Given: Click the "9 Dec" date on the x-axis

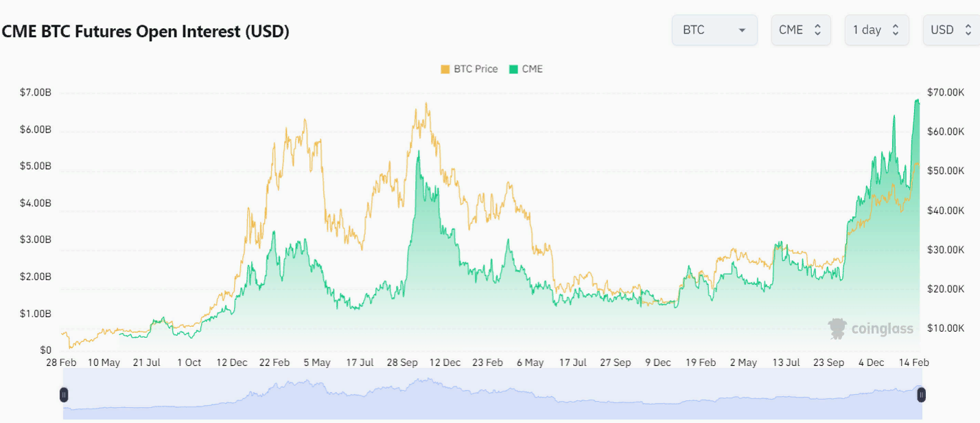Looking at the screenshot, I should pos(657,363).
